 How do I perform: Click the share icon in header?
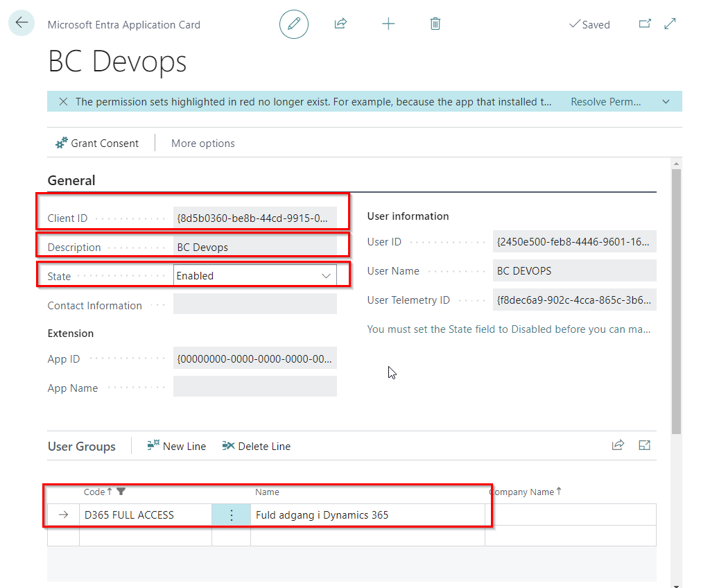tap(340, 24)
